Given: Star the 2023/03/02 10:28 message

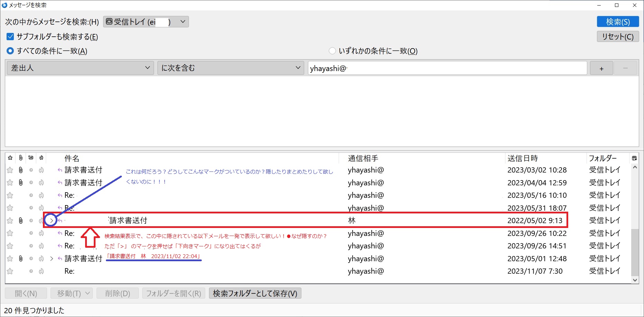Looking at the screenshot, I should 10,170.
